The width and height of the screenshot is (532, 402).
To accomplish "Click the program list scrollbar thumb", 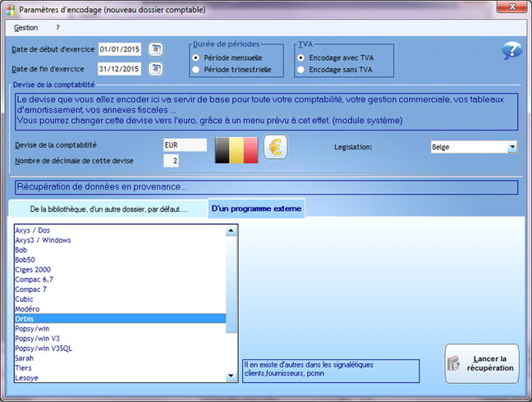I will coord(231,284).
